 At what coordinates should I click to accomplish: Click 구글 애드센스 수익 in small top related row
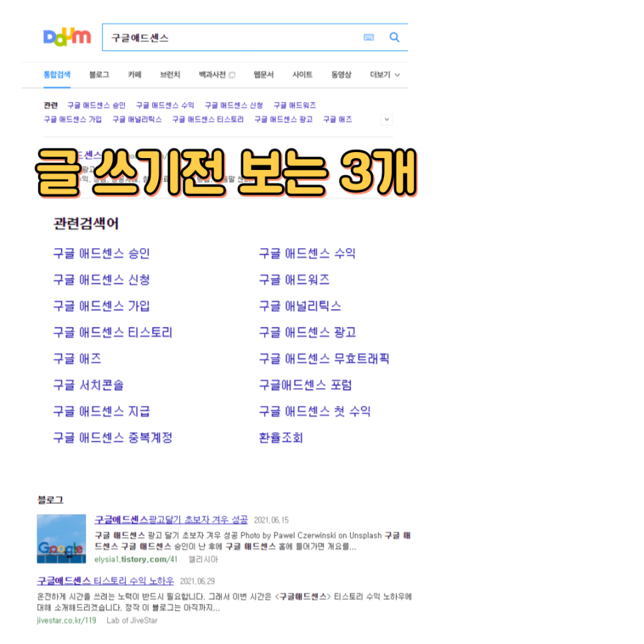coord(165,105)
